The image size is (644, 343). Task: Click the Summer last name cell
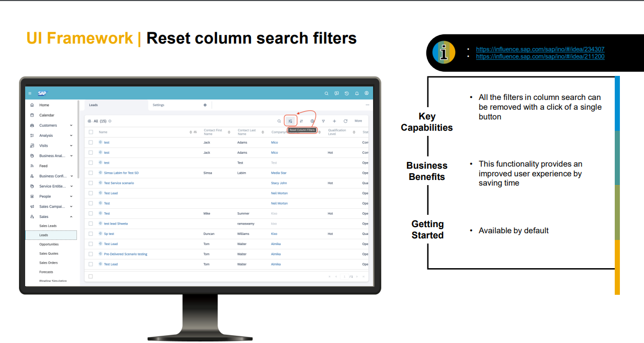click(243, 213)
